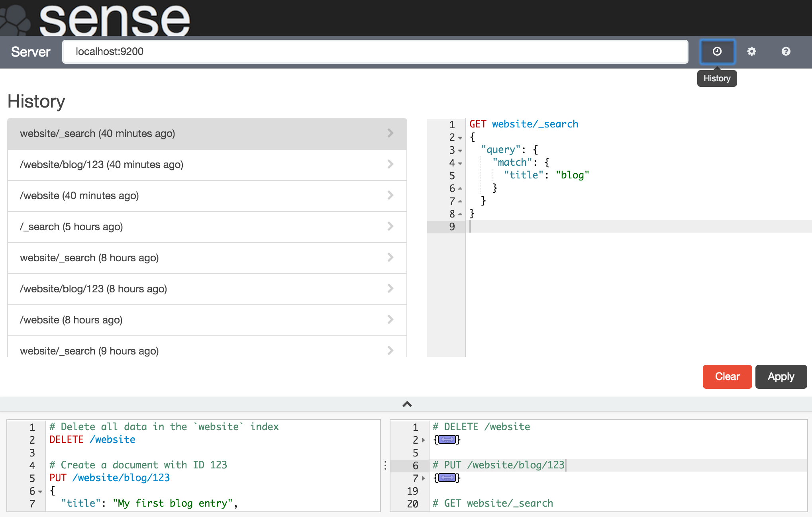Open the settings gear icon

(x=751, y=51)
